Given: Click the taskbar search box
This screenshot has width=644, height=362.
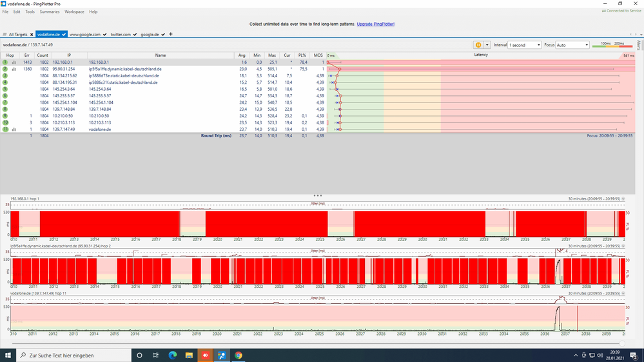Looking at the screenshot, I should click(74, 356).
